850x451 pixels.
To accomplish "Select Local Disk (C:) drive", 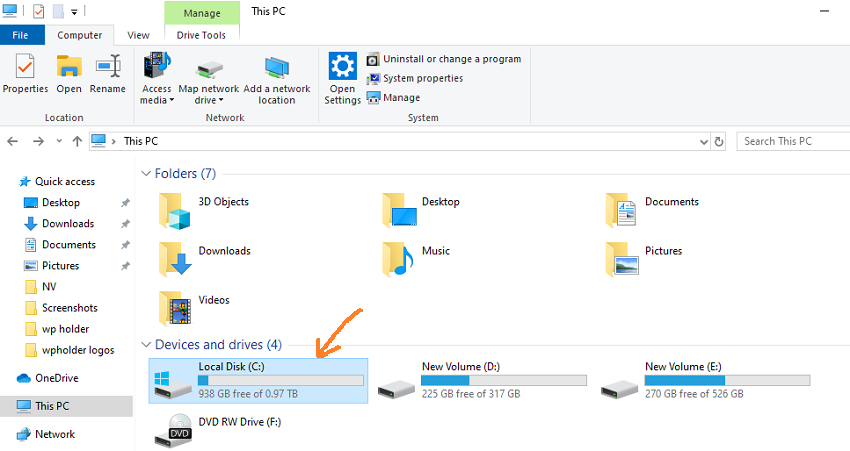I will click(x=258, y=381).
